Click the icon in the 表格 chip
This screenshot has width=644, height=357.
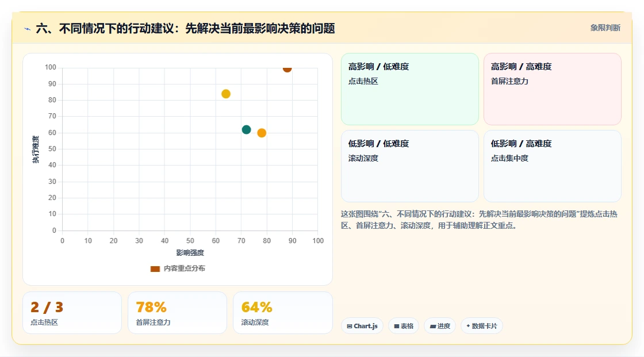tap(396, 326)
